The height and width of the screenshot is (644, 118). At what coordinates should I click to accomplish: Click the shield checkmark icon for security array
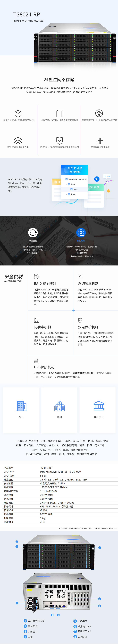pos(59,141)
